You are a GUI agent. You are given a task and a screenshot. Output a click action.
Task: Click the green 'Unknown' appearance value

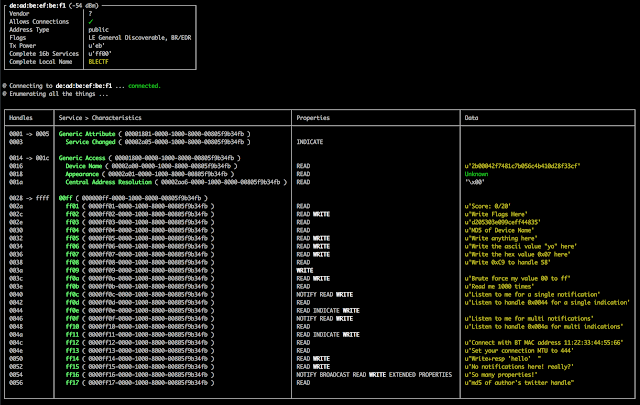point(476,174)
